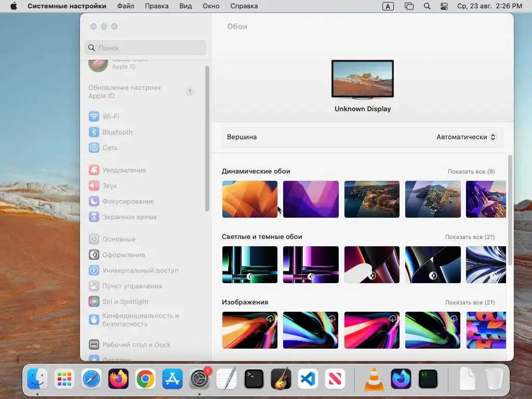Open the Справка menu
The height and width of the screenshot is (399, 532).
coord(244,6)
